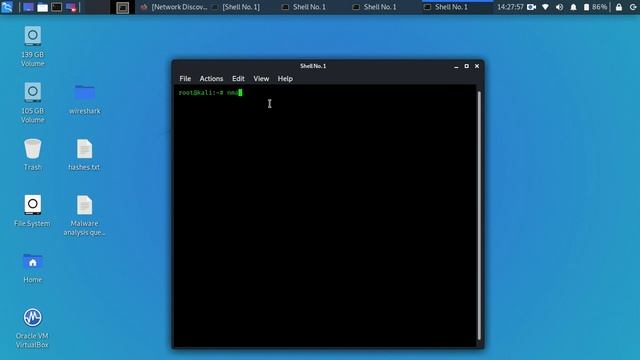This screenshot has height=360, width=640.
Task: Select the Oracle VM VirtualBox desktop icon
Action: click(x=32, y=328)
